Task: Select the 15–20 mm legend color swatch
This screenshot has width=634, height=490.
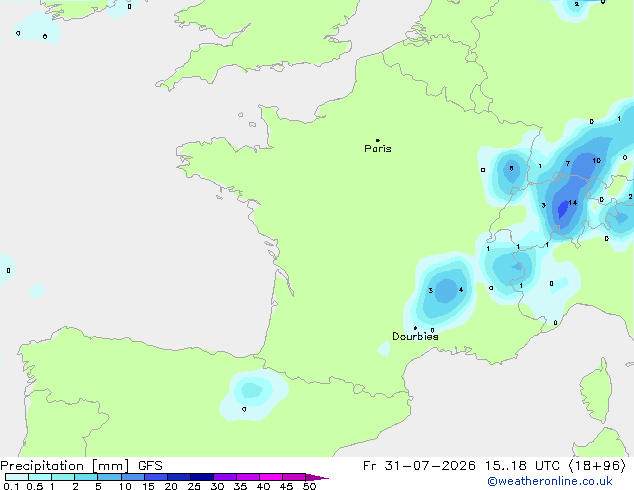Action: tap(155, 477)
